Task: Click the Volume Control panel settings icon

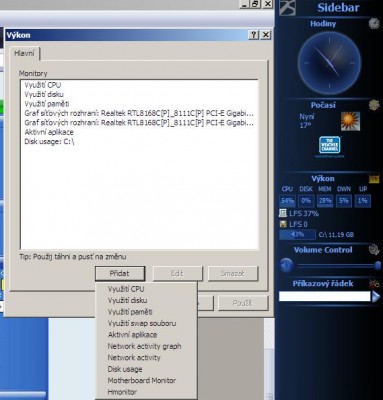Action: (374, 250)
